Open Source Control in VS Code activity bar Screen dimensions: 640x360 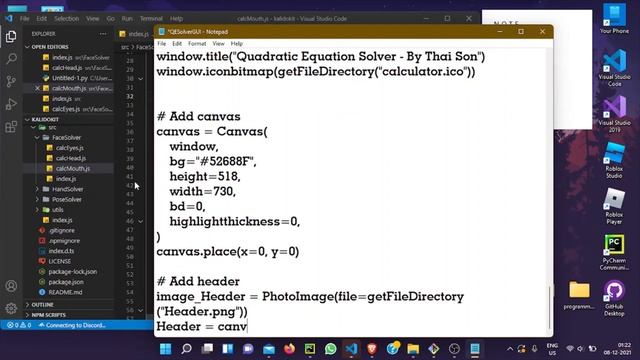pyautogui.click(x=11, y=81)
